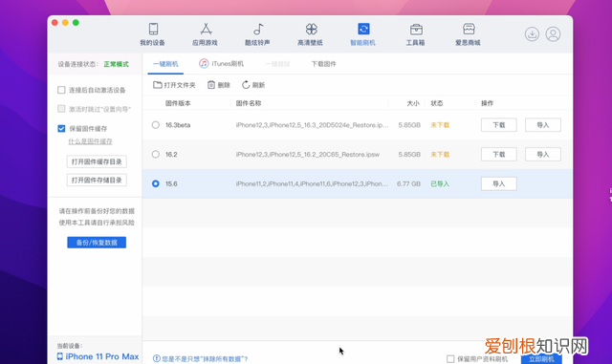Screen dimensions: 612x364
Task: Click 打开文件夹 open folder toolbar item
Action: (x=174, y=85)
